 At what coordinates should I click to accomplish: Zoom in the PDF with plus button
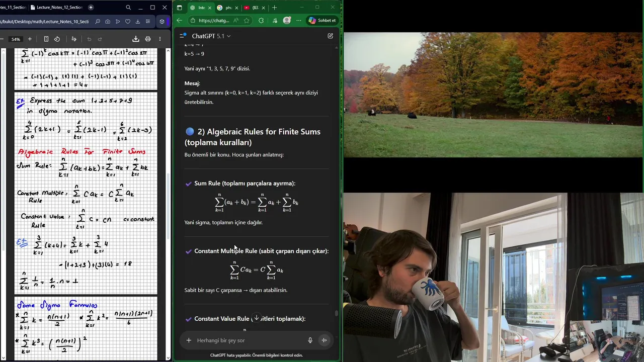coord(30,39)
